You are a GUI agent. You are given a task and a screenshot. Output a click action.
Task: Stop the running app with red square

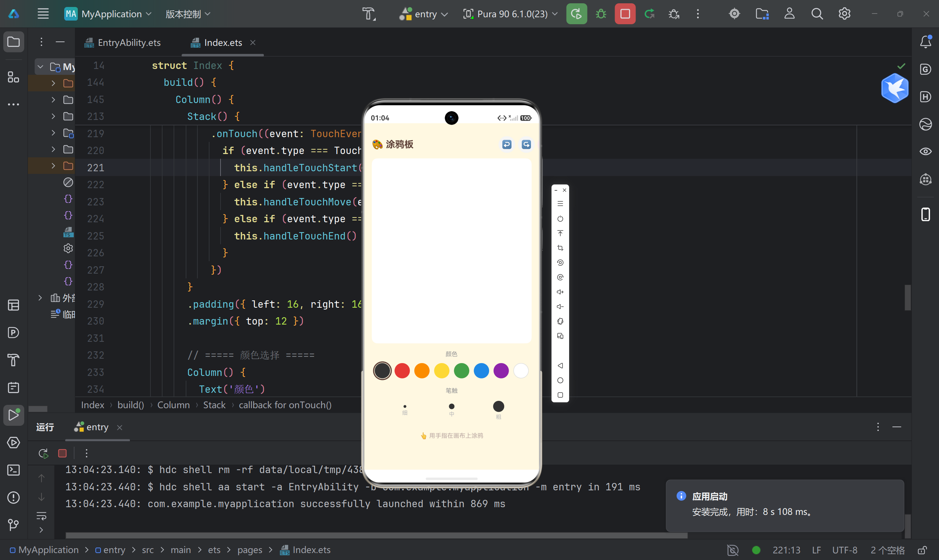click(x=625, y=14)
